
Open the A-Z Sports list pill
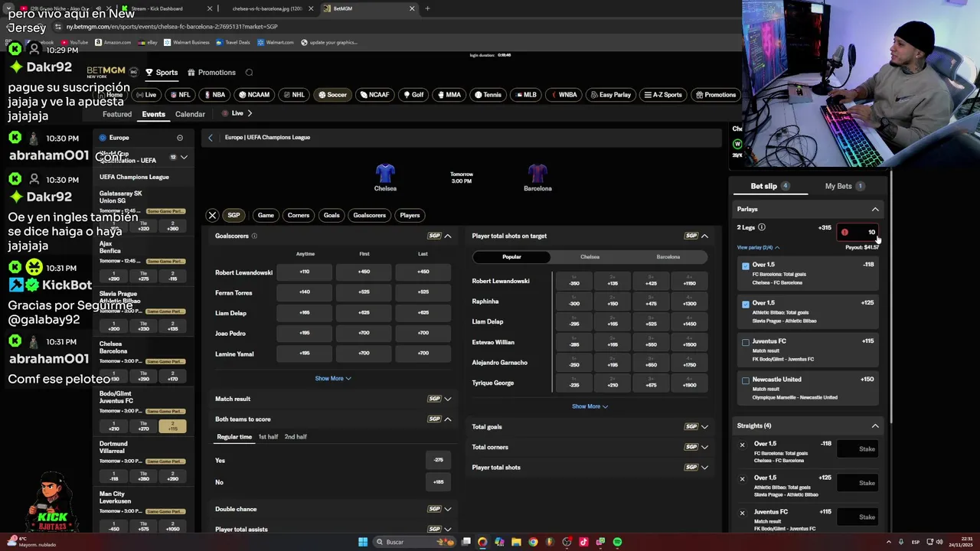[663, 95]
